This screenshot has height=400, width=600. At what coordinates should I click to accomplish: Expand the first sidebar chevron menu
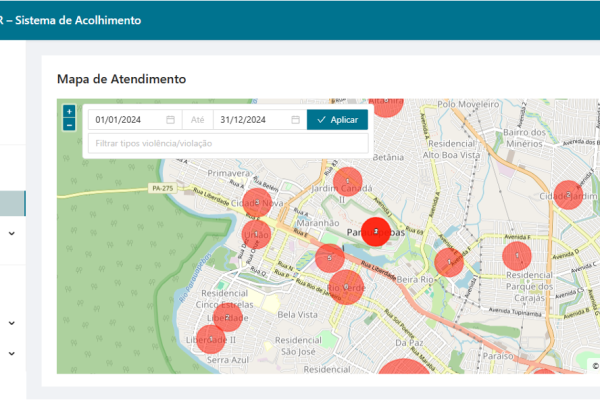coord(12,233)
